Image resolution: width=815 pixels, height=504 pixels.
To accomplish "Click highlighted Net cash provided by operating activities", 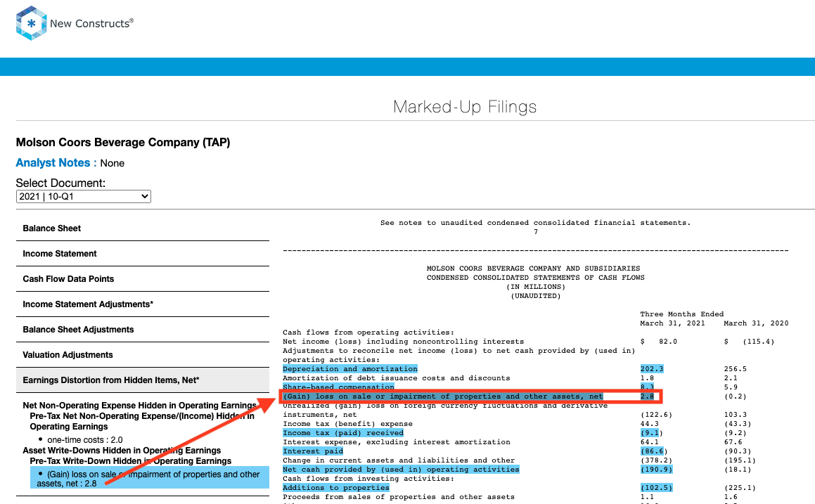I will 401,469.
